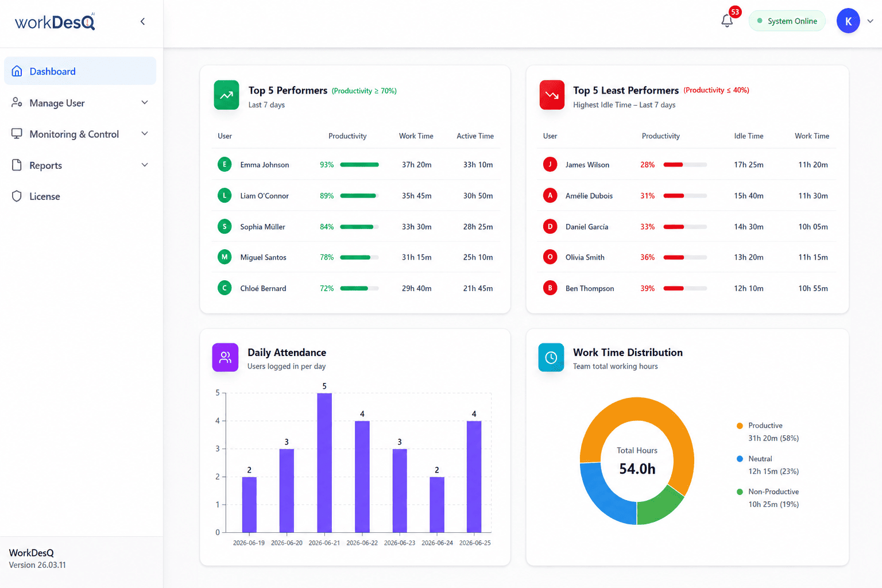Screen dimensions: 882x588
Task: Open the user account dropdown arrow
Action: click(x=871, y=21)
